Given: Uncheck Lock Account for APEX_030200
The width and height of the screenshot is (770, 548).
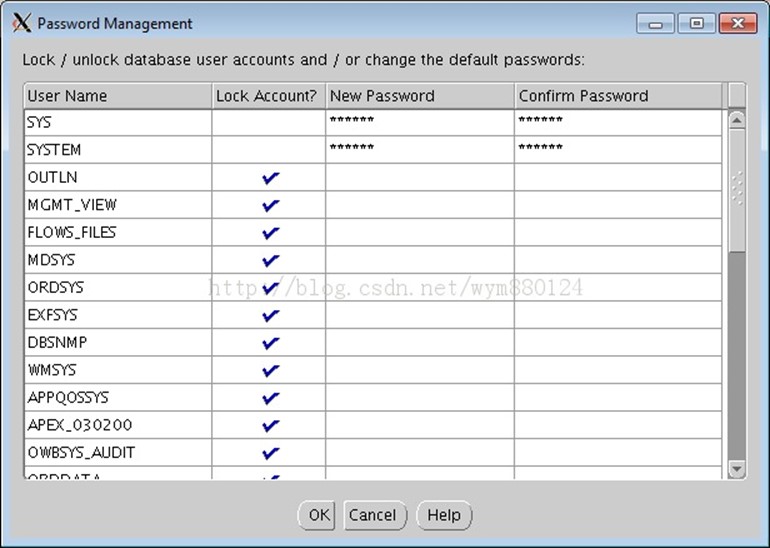Looking at the screenshot, I should point(271,425).
